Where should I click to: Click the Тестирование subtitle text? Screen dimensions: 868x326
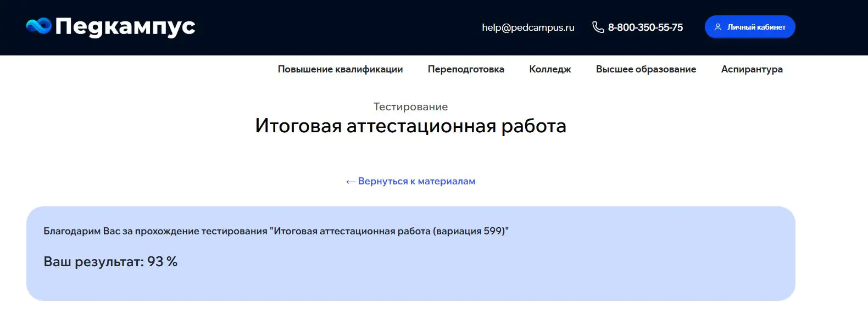(410, 106)
